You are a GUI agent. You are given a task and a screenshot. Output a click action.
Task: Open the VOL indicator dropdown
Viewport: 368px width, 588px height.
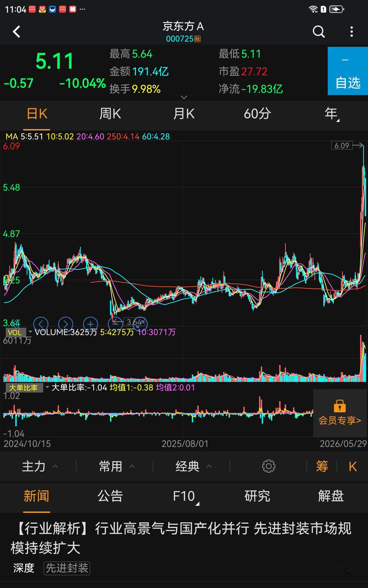tap(19, 332)
